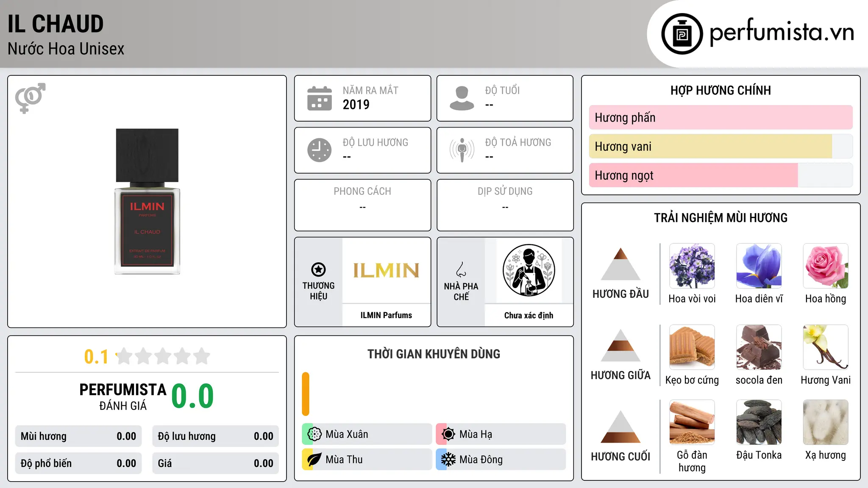Viewport: 868px width, 488px height.
Task: Click the perfumista.vn perfume bottle logo icon
Action: tap(682, 34)
